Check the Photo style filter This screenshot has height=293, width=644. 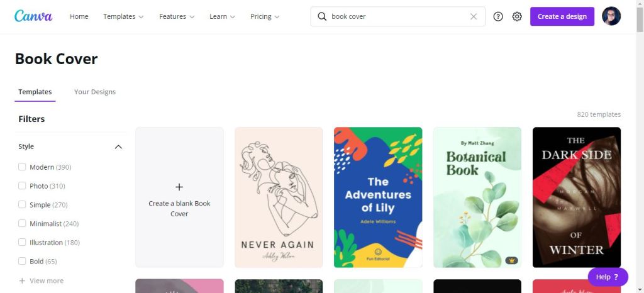[x=22, y=186]
